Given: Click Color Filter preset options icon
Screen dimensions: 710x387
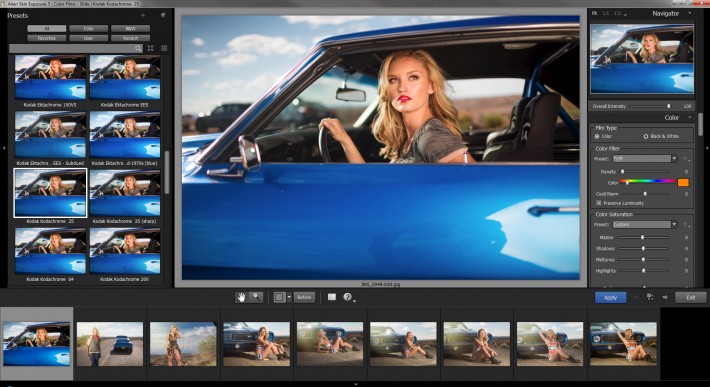Looking at the screenshot, I should point(686,159).
